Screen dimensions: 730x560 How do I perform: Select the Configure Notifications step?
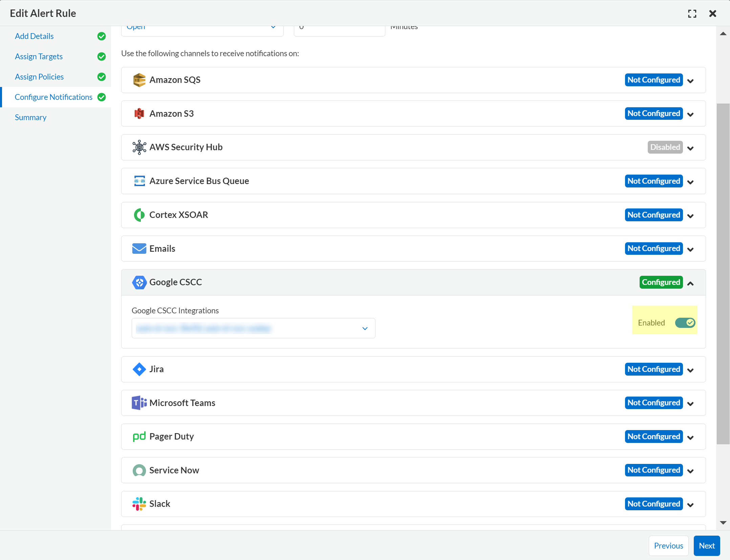point(53,97)
